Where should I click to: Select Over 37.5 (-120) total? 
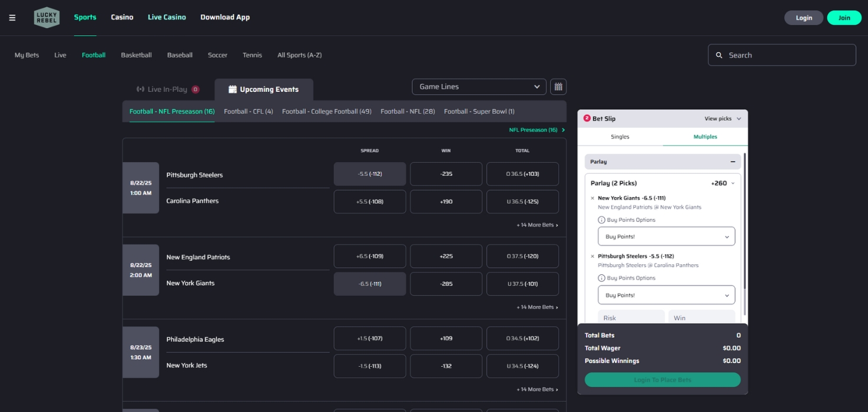click(x=523, y=257)
